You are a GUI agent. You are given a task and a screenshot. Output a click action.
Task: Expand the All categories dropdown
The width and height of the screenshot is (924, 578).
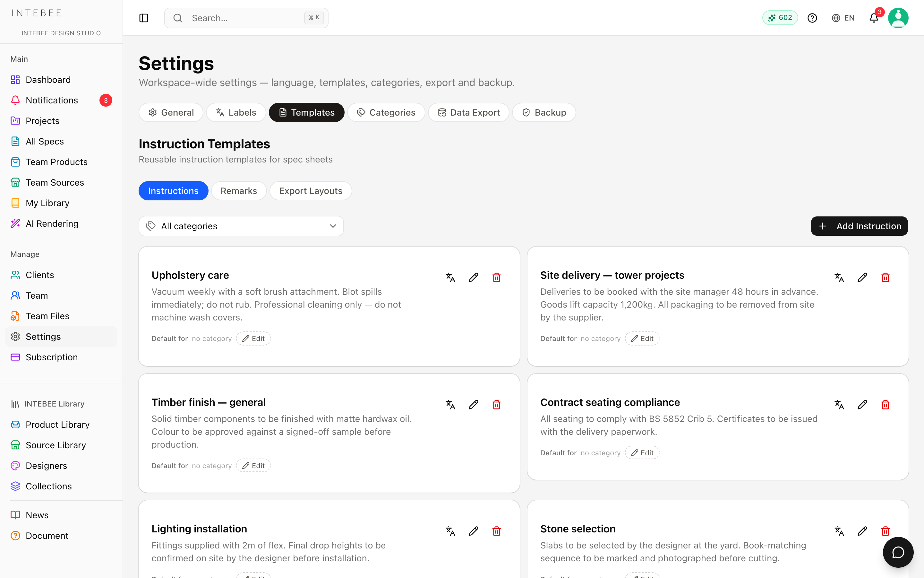tap(241, 226)
